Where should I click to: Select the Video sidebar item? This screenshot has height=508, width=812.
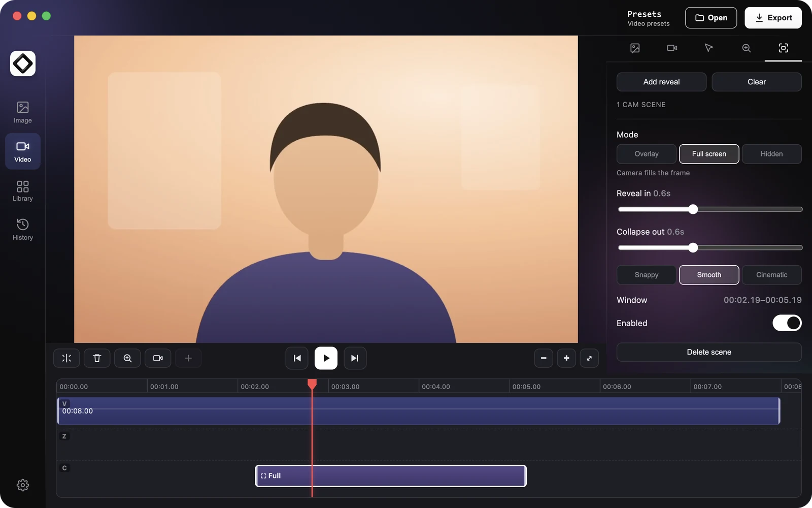point(22,151)
